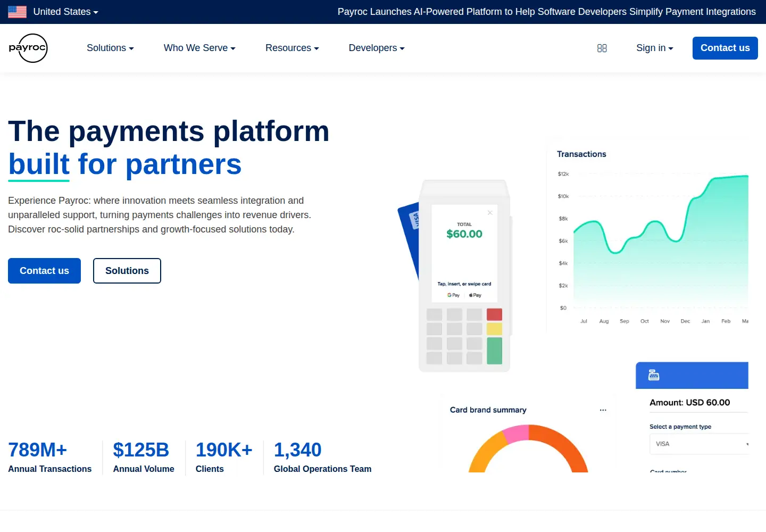Click the outlined Solutions button
Image resolution: width=766 pixels, height=532 pixels.
(x=127, y=271)
